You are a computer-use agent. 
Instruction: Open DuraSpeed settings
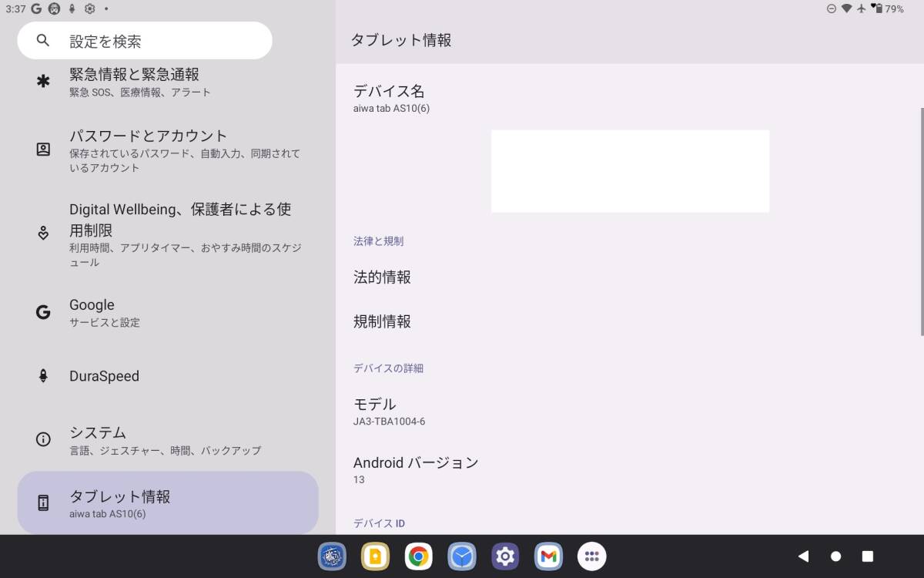168,376
